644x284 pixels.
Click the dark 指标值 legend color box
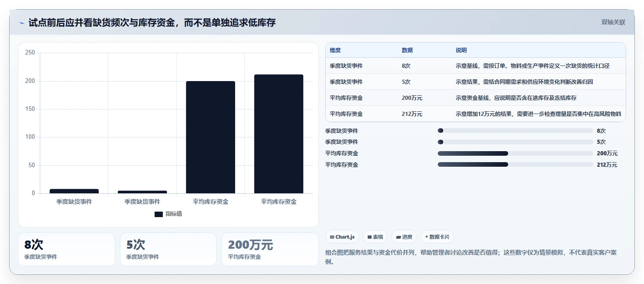[x=159, y=214]
